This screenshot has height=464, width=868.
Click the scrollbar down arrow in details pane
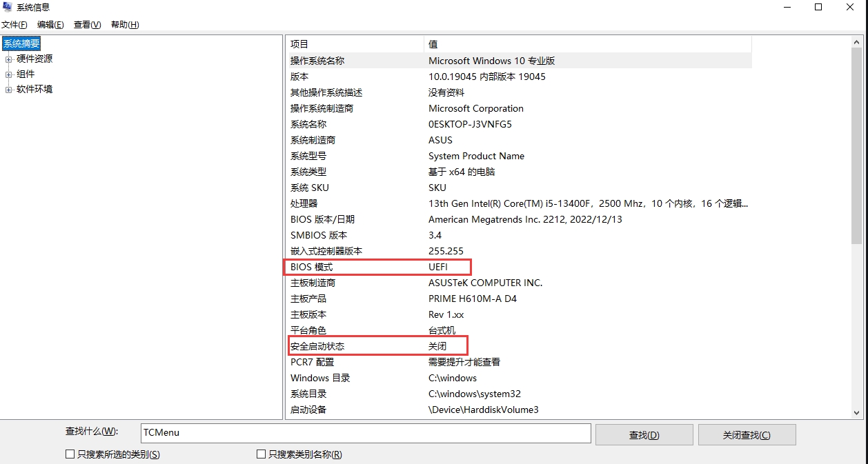(856, 412)
